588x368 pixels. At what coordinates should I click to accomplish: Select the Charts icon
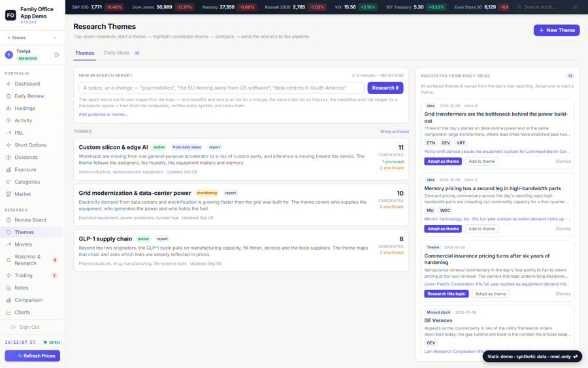tap(8, 312)
